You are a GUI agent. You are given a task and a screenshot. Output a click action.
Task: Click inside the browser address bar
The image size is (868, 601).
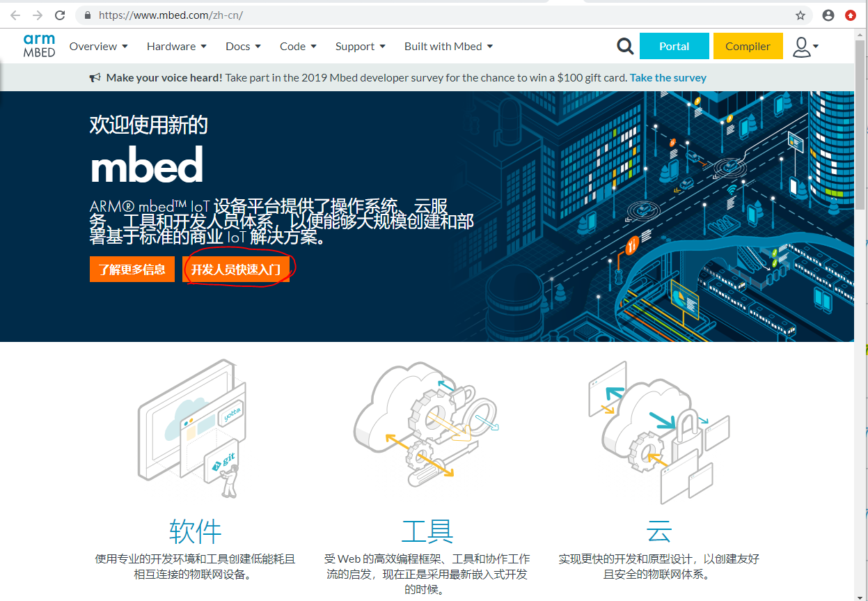tap(278, 15)
